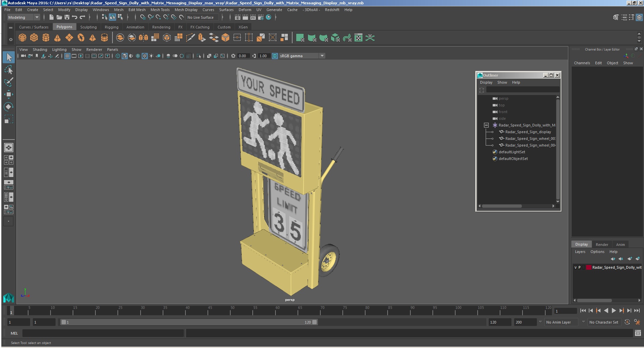
Task: Open the Channels menu in Channel Box
Action: (582, 63)
